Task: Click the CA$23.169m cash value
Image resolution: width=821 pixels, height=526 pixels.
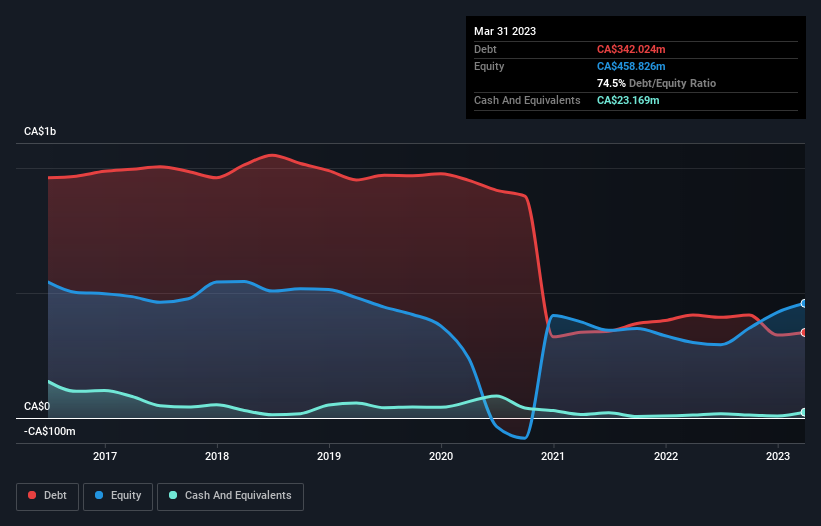Action: coord(628,100)
